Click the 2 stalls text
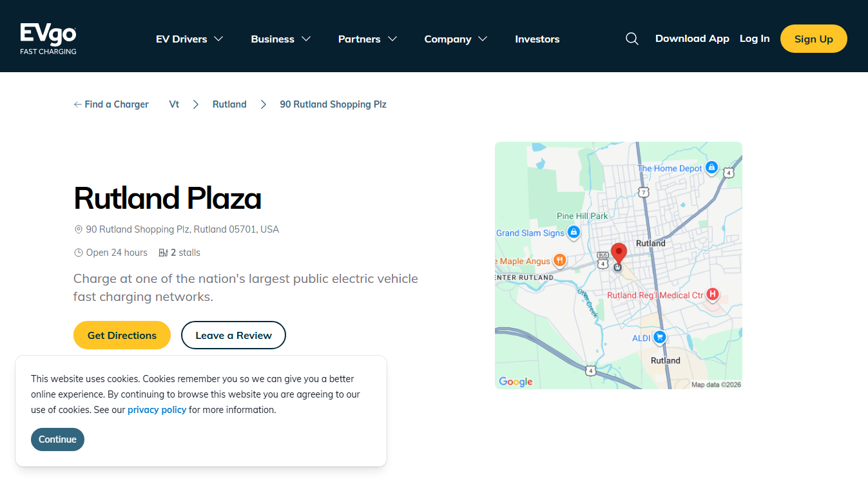 coord(186,253)
